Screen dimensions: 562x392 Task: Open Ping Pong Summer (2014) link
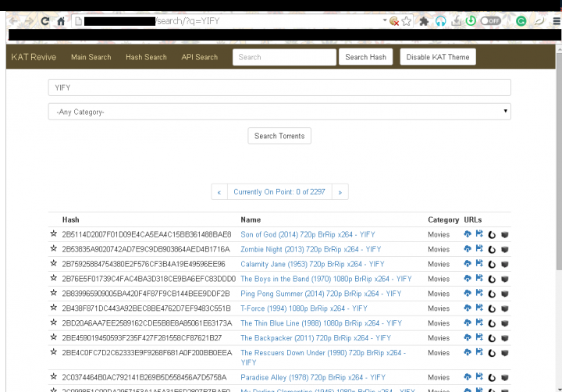(321, 294)
